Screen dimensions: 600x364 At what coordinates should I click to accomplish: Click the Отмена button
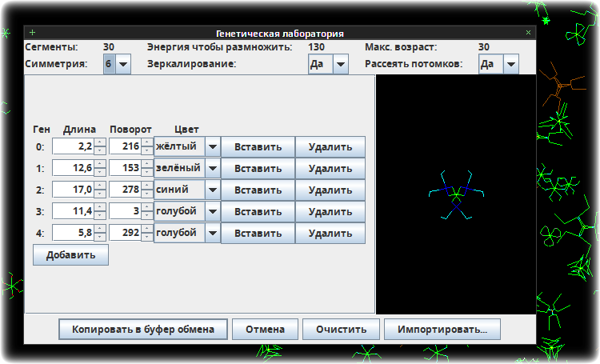coord(265,329)
